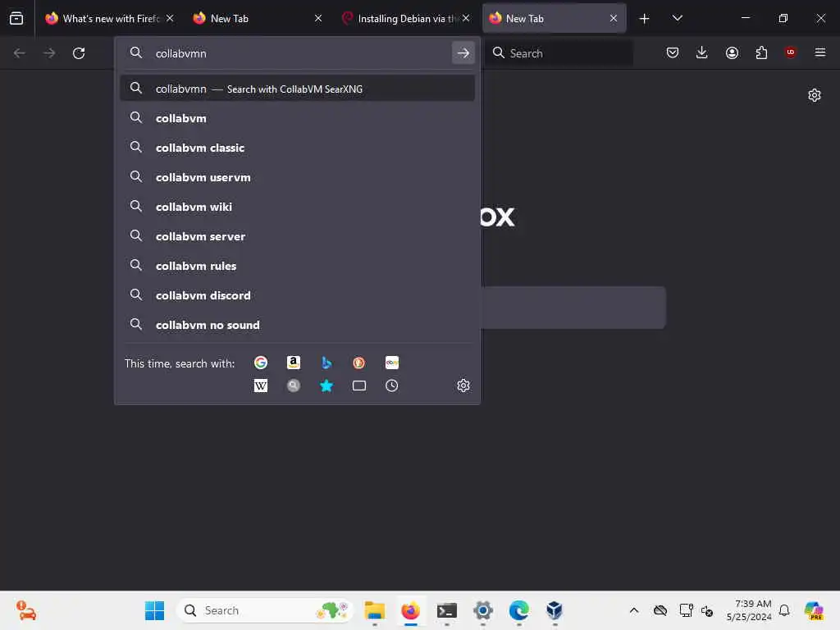Save to Pocket icon in toolbar
840x630 pixels.
click(673, 52)
